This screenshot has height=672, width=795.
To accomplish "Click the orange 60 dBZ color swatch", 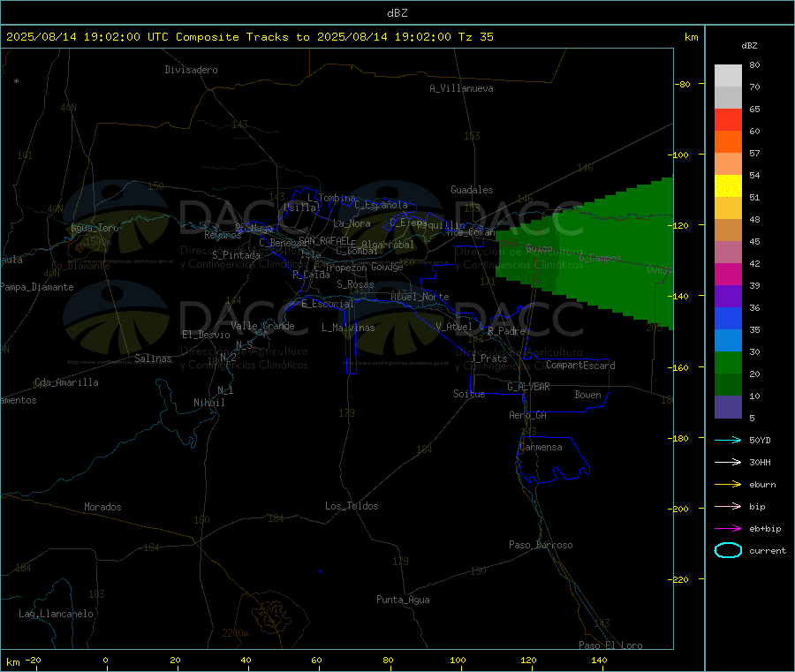I will tap(728, 141).
